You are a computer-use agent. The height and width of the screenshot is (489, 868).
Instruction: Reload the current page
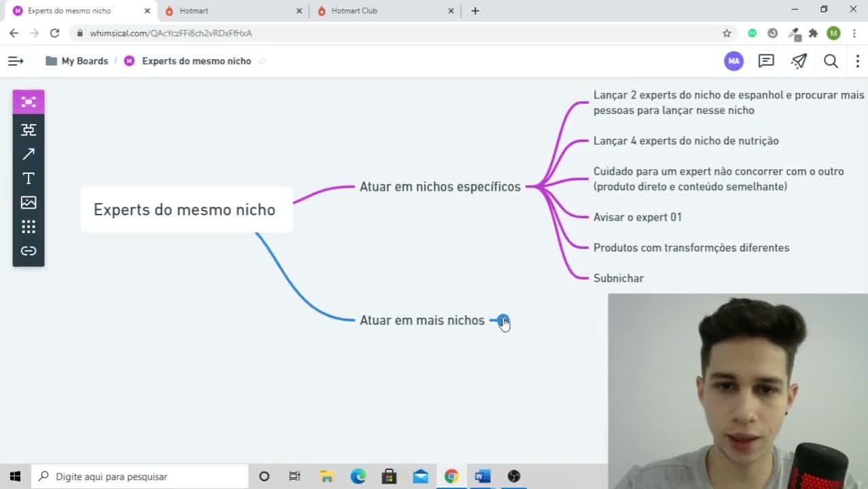tap(54, 33)
